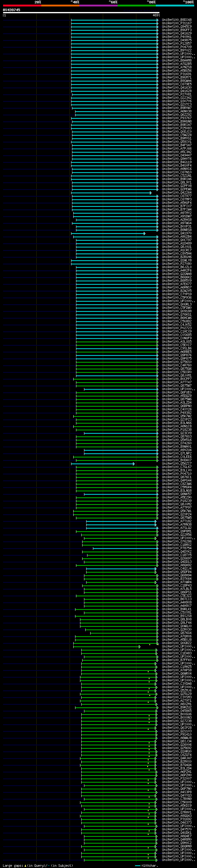Click the UniRef100_Q8NK57 label
This screenshot has height=868, width=197.
point(177,494)
